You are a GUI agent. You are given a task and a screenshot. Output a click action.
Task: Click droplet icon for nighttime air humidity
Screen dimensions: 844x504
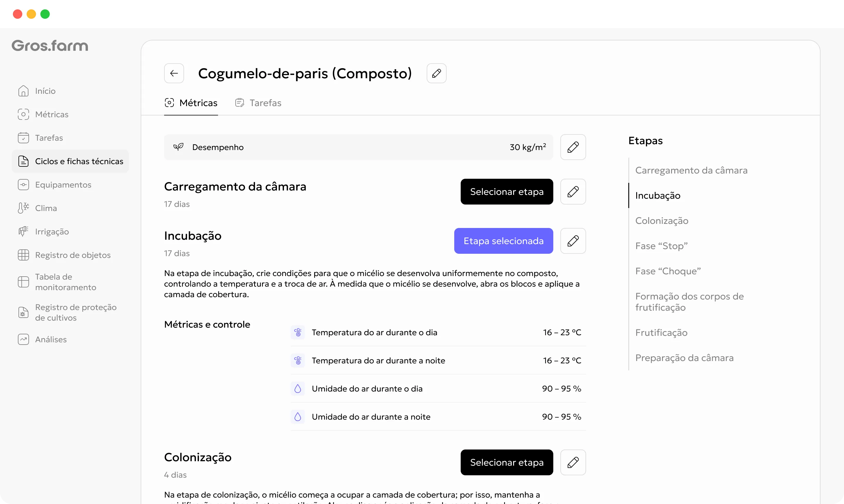coord(298,417)
